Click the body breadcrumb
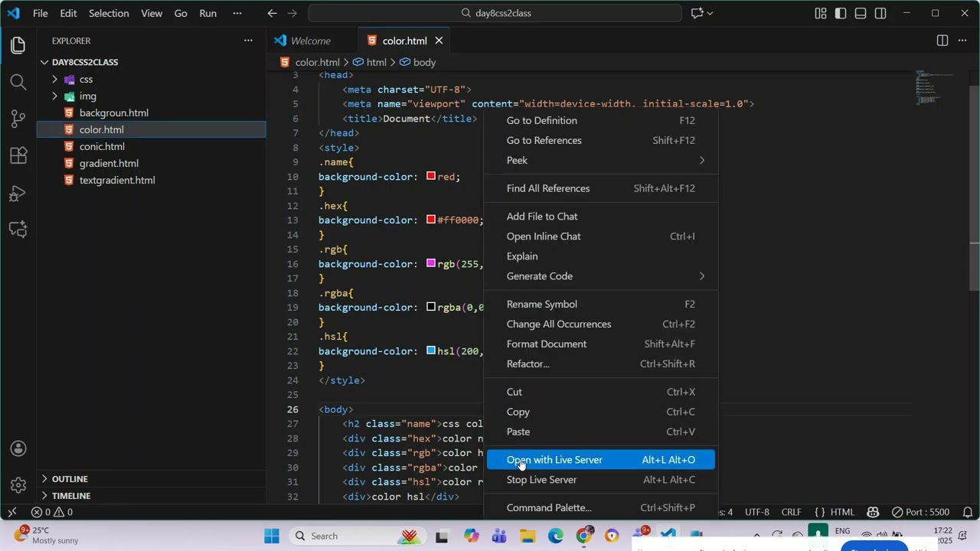Image resolution: width=980 pixels, height=551 pixels. [418, 62]
